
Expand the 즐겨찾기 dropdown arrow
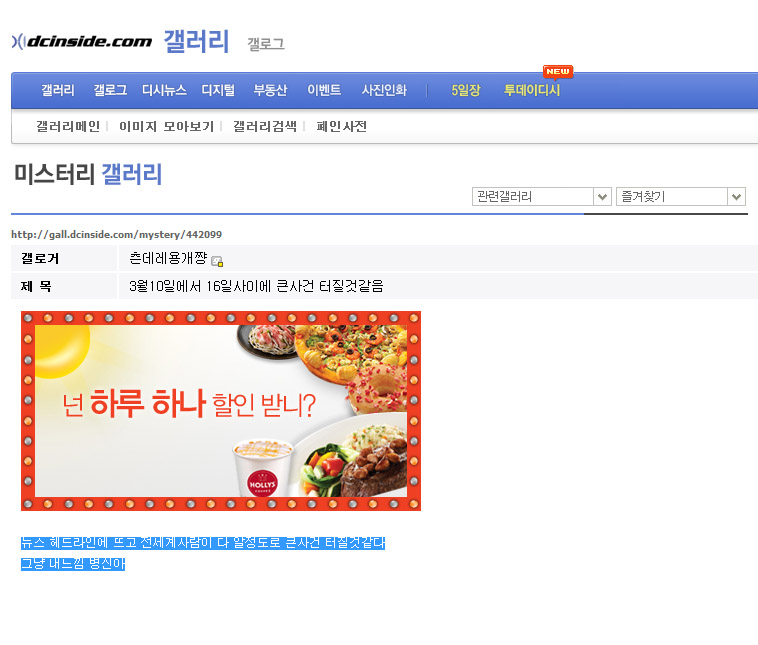[x=736, y=197]
